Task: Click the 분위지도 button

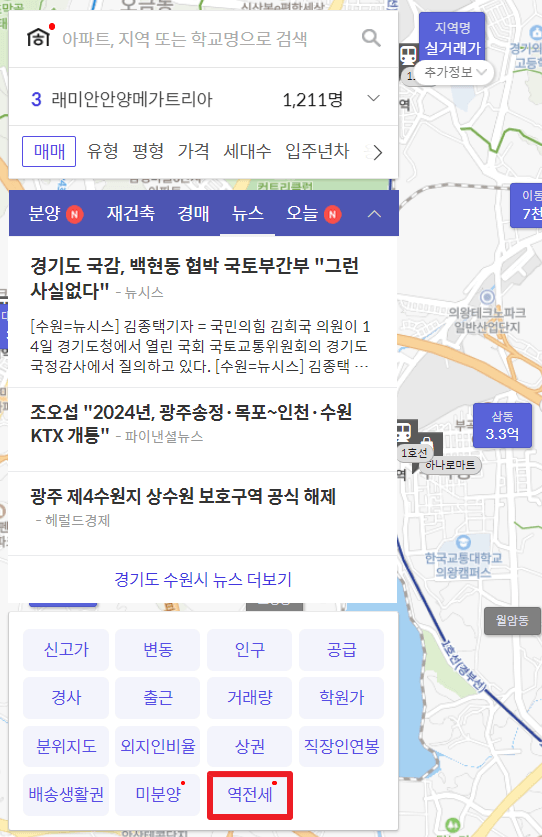Action: (x=66, y=746)
